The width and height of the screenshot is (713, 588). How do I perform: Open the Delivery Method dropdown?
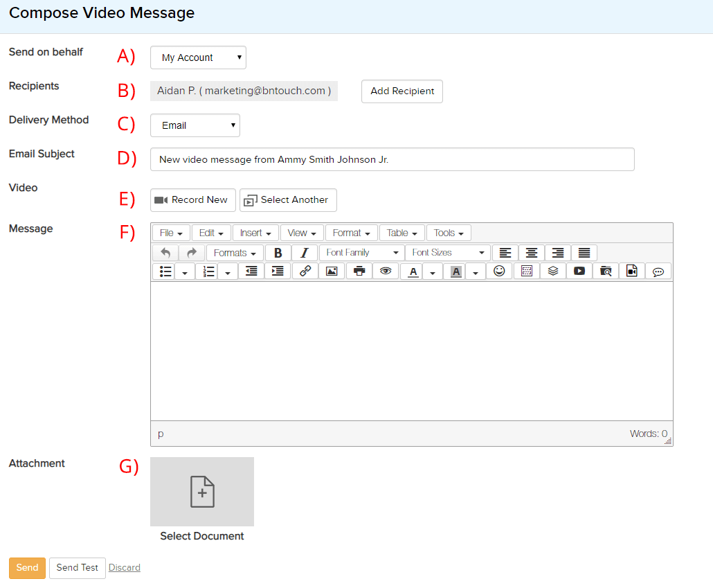195,125
